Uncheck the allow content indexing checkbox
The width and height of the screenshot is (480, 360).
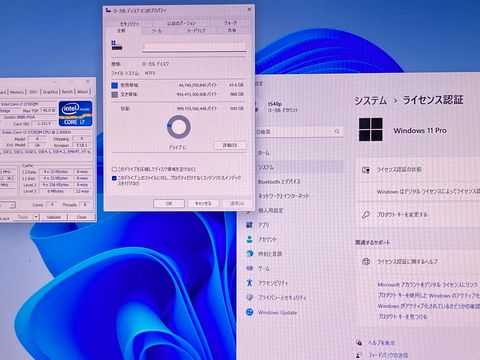[x=114, y=178]
